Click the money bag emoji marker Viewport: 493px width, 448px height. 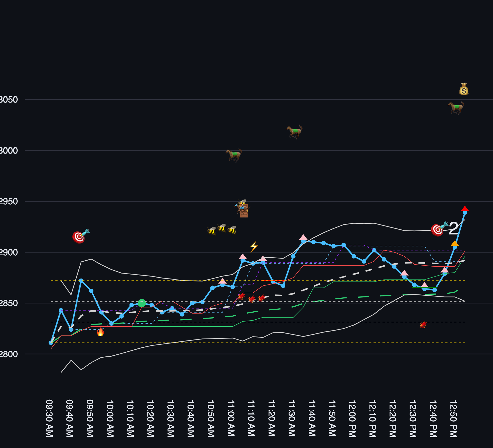coord(464,89)
